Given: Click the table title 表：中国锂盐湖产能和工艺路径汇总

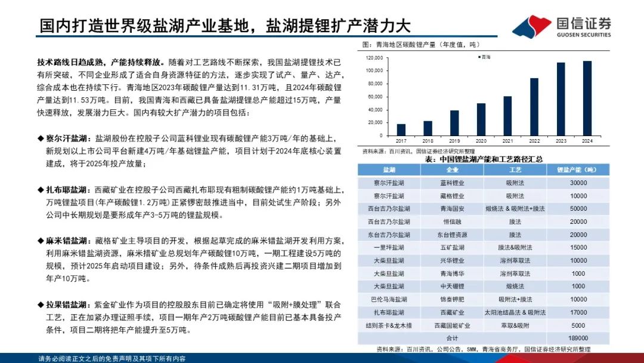Looking at the screenshot, I should pos(484,159).
